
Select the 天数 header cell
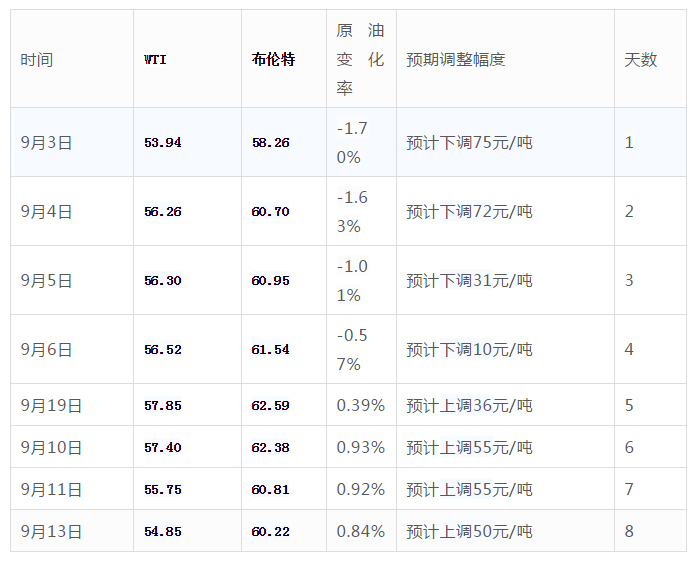(641, 59)
